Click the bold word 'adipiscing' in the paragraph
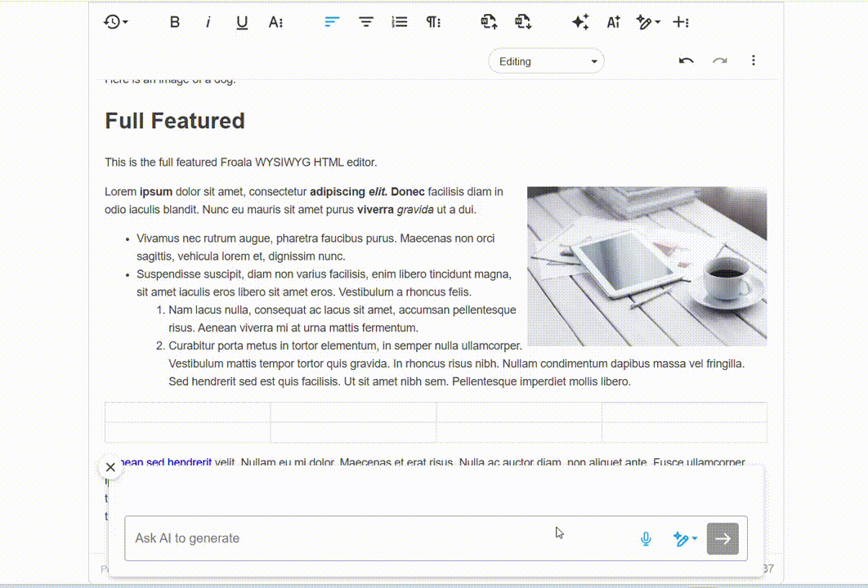The image size is (868, 588). (x=337, y=192)
